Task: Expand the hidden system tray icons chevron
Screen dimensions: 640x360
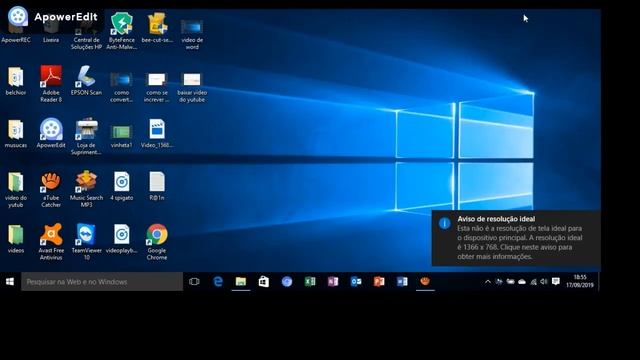Action: coord(487,282)
